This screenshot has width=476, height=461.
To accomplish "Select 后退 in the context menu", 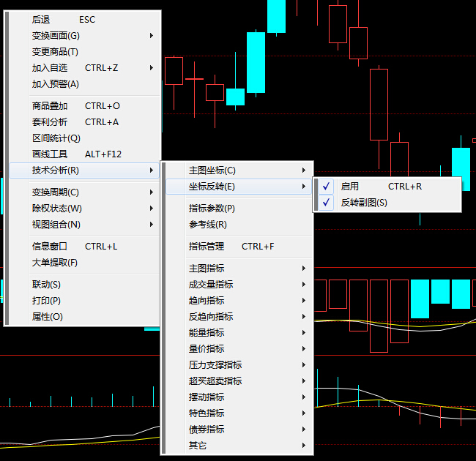I will click(41, 20).
